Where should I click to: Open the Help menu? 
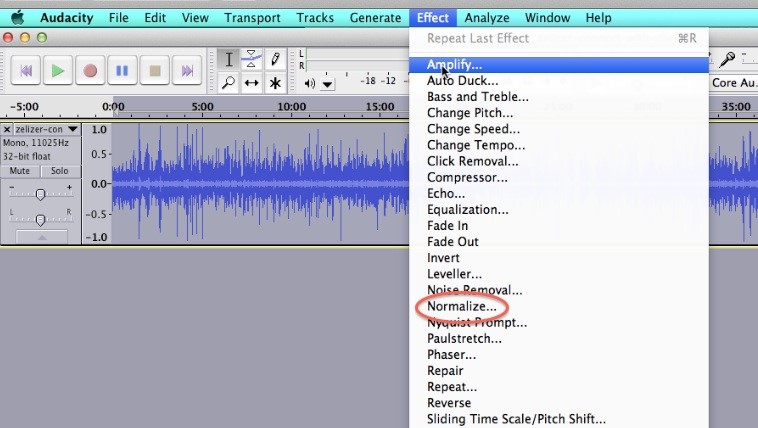[x=598, y=18]
